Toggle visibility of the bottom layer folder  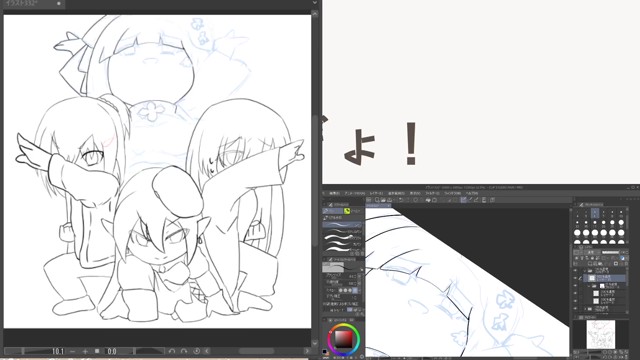tap(576, 309)
